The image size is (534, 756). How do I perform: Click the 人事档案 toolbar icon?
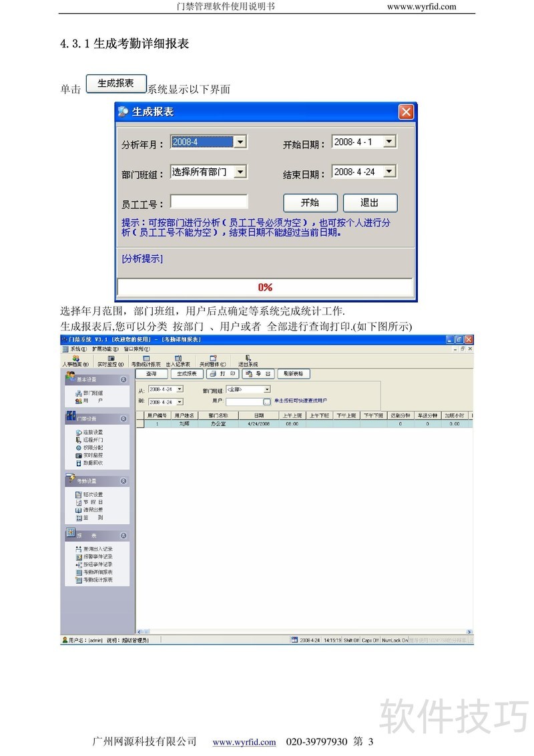point(75,361)
